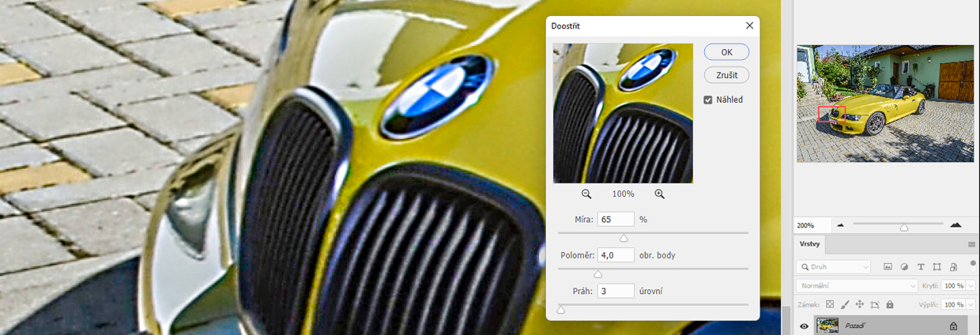Hide the Pozadí layer with eye icon
The image size is (980, 335).
coord(804,326)
